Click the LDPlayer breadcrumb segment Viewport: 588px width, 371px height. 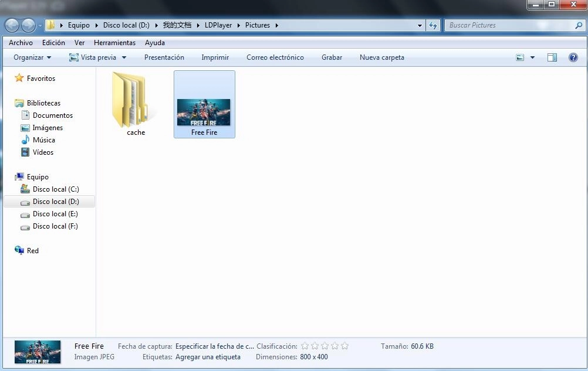pyautogui.click(x=218, y=25)
